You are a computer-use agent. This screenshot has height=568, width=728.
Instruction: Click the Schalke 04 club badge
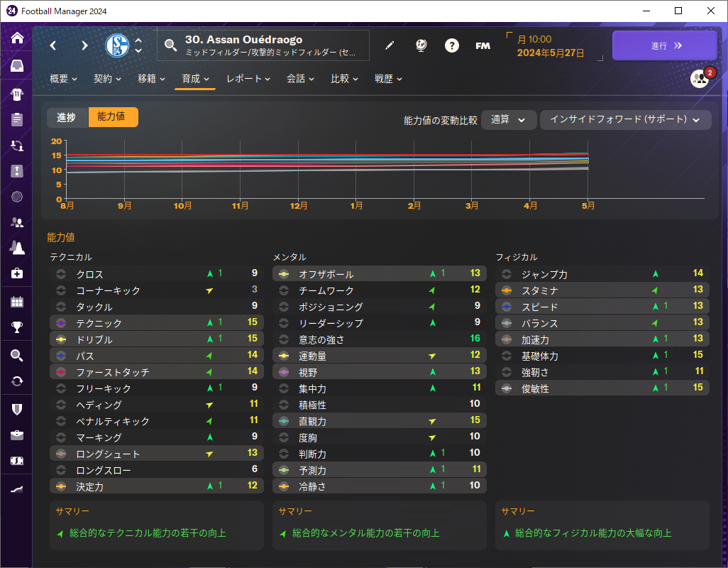point(117,45)
